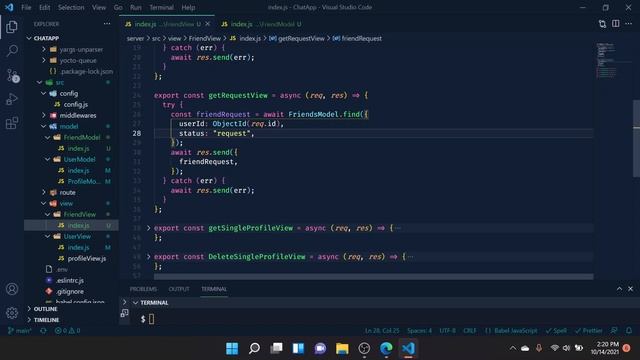
Task: Open the Help menu
Action: click(x=188, y=7)
